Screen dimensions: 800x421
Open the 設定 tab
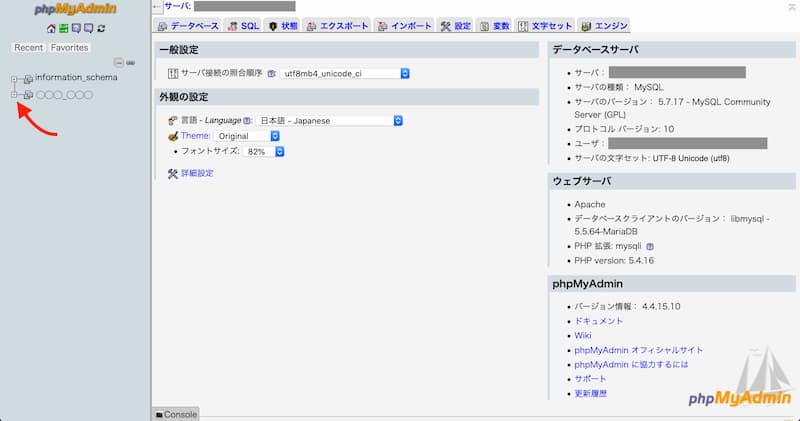[456, 26]
